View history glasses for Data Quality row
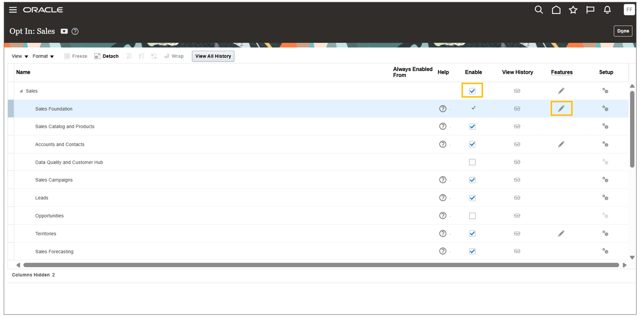The height and width of the screenshot is (318, 644). click(x=517, y=162)
